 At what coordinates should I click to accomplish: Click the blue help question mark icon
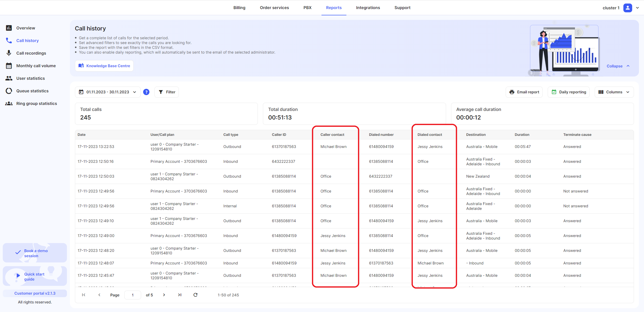click(146, 92)
